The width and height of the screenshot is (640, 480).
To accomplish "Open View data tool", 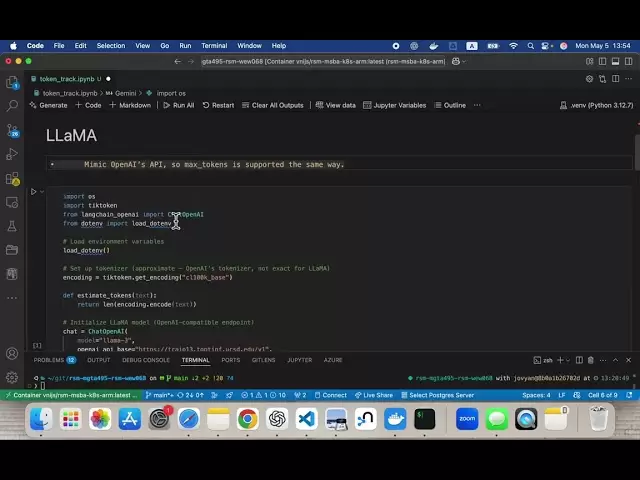I will (x=336, y=105).
